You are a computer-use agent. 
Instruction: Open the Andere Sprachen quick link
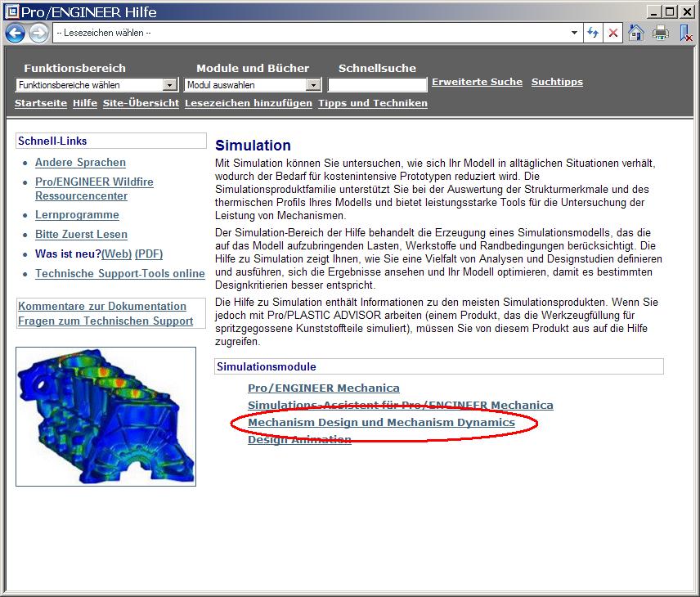click(x=80, y=163)
